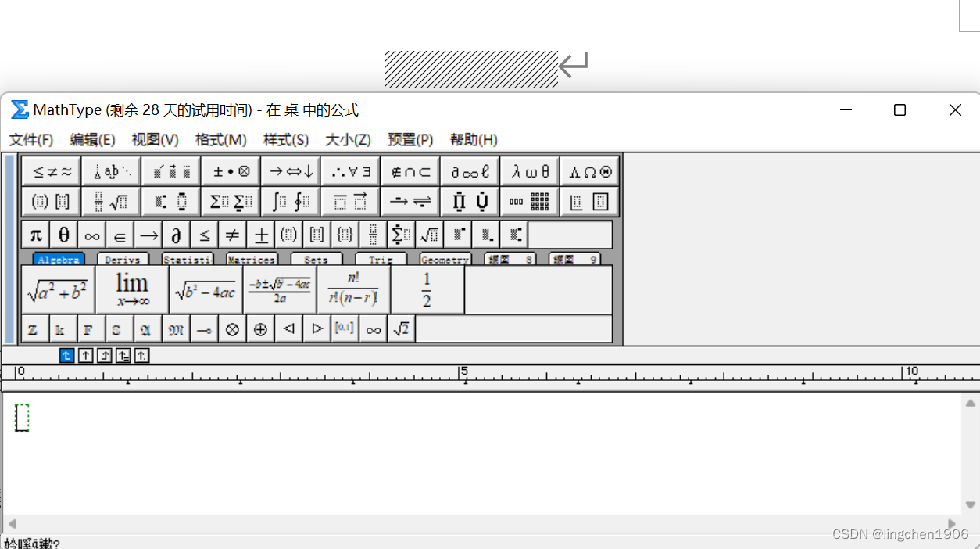Insert the one-half fraction expression

(427, 290)
